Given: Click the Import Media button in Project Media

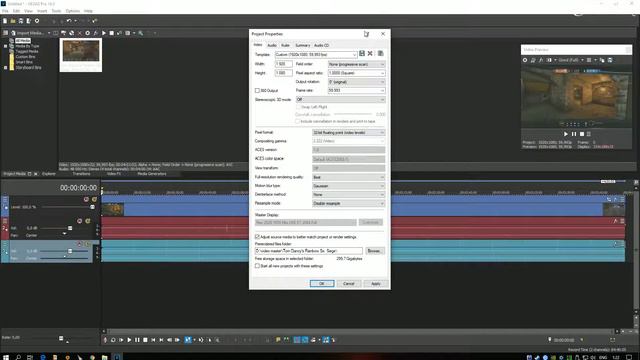Looking at the screenshot, I should point(27,33).
